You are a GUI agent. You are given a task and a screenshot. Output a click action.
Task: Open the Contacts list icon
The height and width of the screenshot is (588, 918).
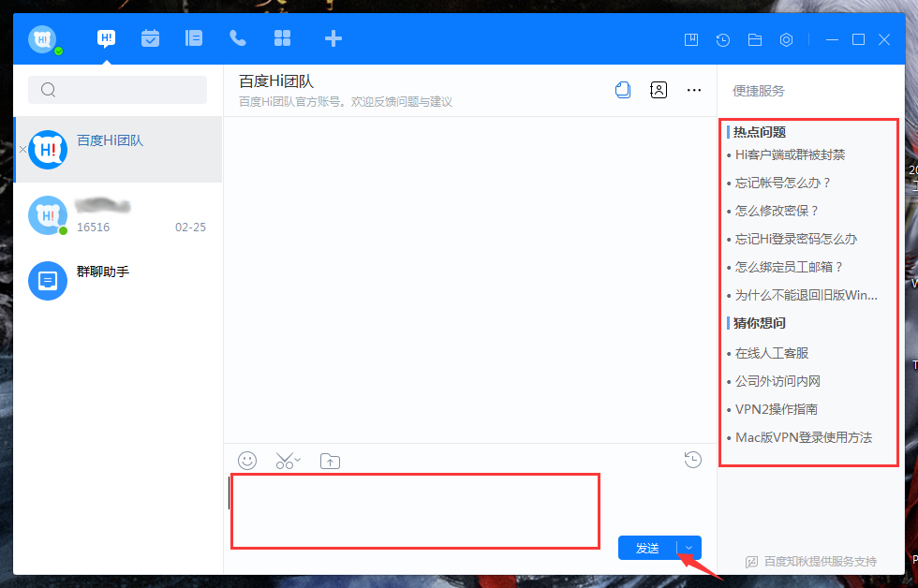193,38
